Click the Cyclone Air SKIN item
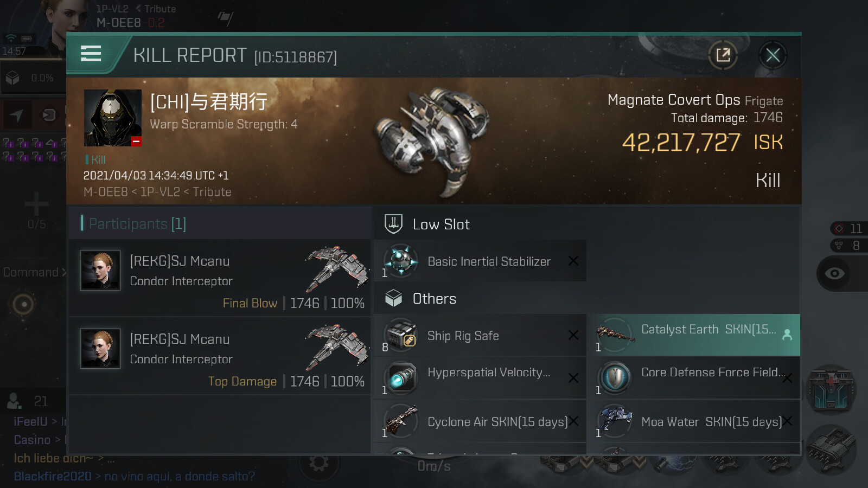Screen dimensions: 868x488 [480, 421]
